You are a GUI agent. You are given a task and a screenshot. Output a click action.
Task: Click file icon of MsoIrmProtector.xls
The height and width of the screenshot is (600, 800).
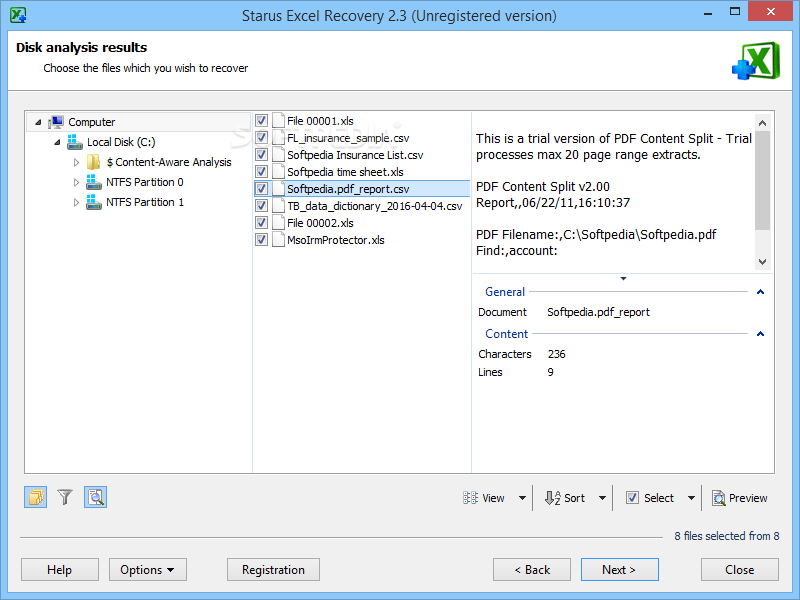278,240
